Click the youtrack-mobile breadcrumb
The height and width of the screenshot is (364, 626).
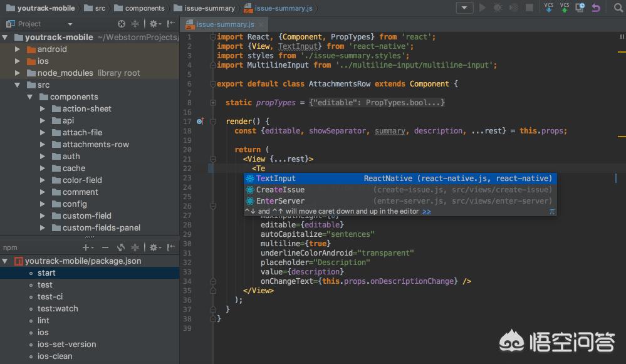41,8
